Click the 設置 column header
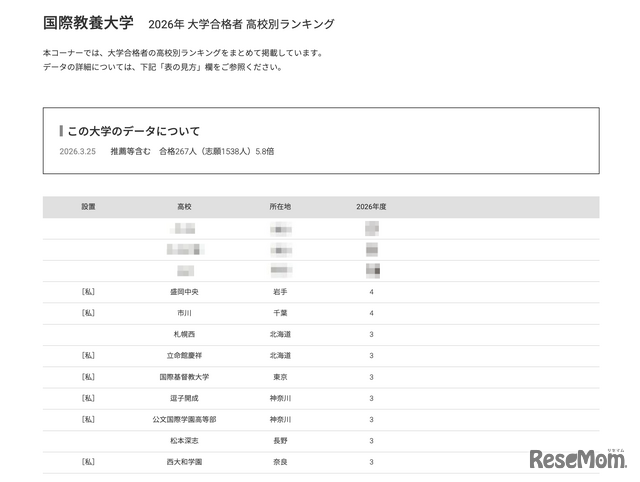This screenshot has height=482, width=640. pyautogui.click(x=88, y=207)
